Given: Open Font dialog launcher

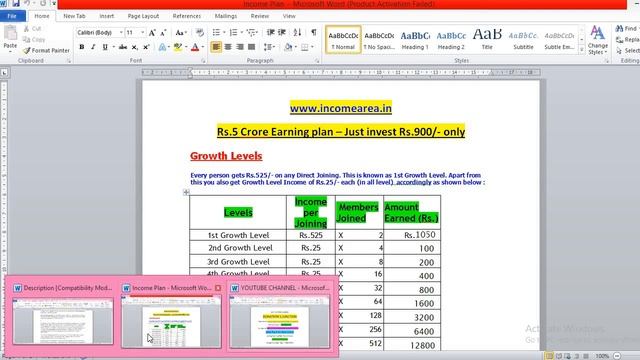Looking at the screenshot, I should click(203, 61).
